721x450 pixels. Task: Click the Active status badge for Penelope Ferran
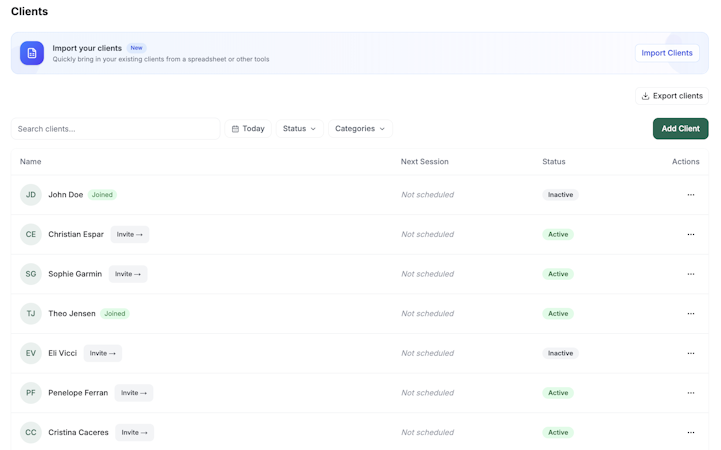(558, 393)
